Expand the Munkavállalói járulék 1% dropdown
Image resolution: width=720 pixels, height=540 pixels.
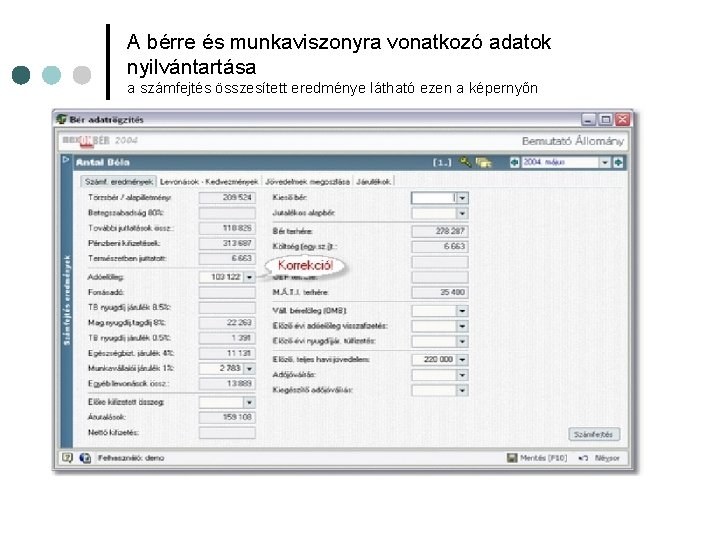pos(249,368)
